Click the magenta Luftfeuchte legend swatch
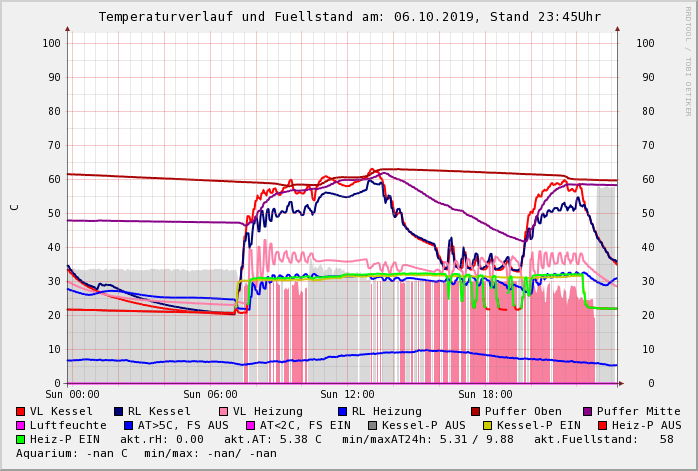The width and height of the screenshot is (698, 471). 21,425
